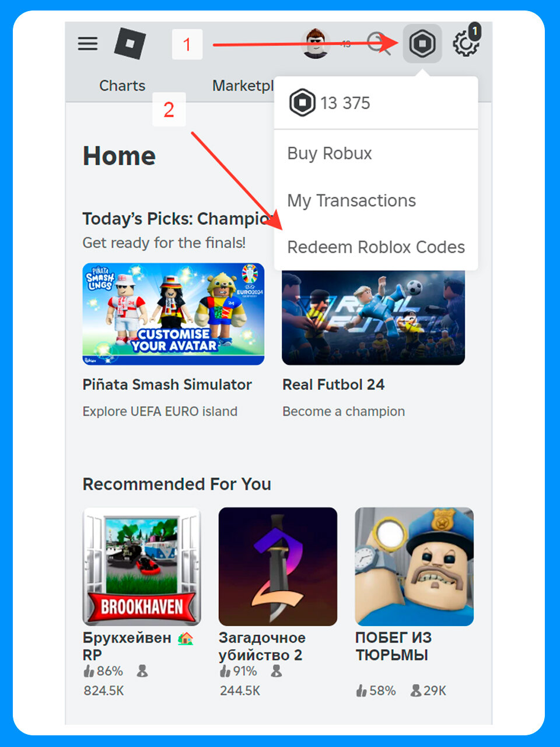Toggle the Robux icon dropdown
560x747 pixels.
click(422, 44)
